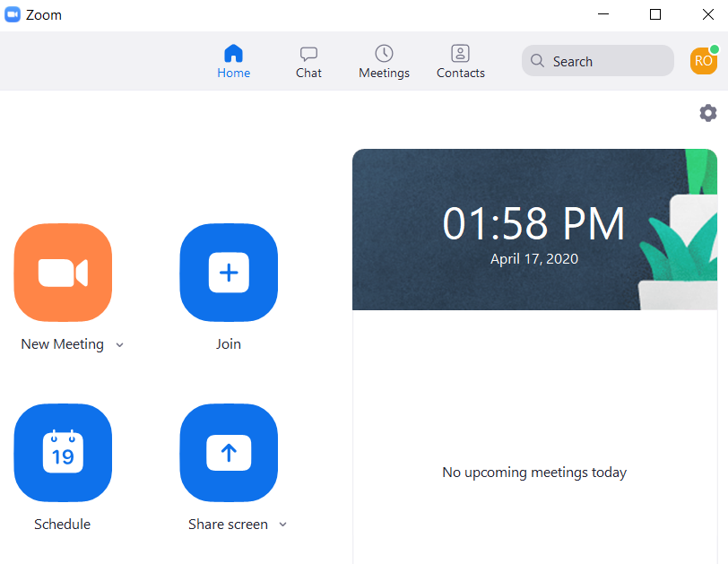Screen dimensions: 728x564
Task: Open the Chat tab
Action: pos(308,61)
